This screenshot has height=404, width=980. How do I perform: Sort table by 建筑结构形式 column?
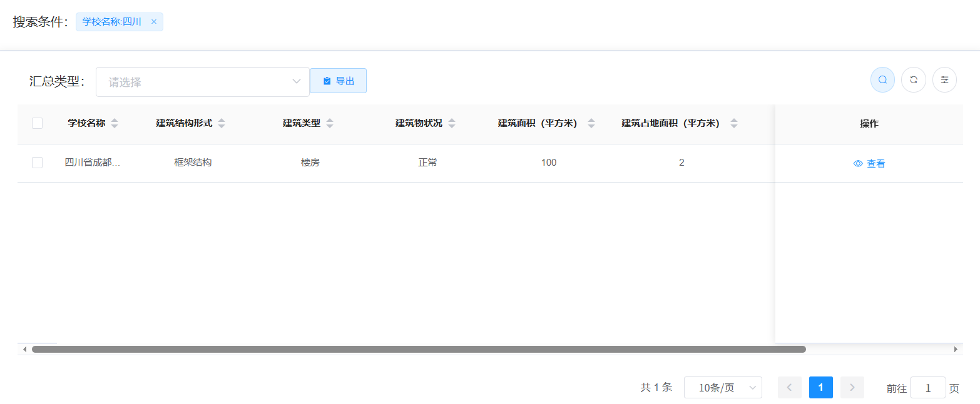[222, 123]
